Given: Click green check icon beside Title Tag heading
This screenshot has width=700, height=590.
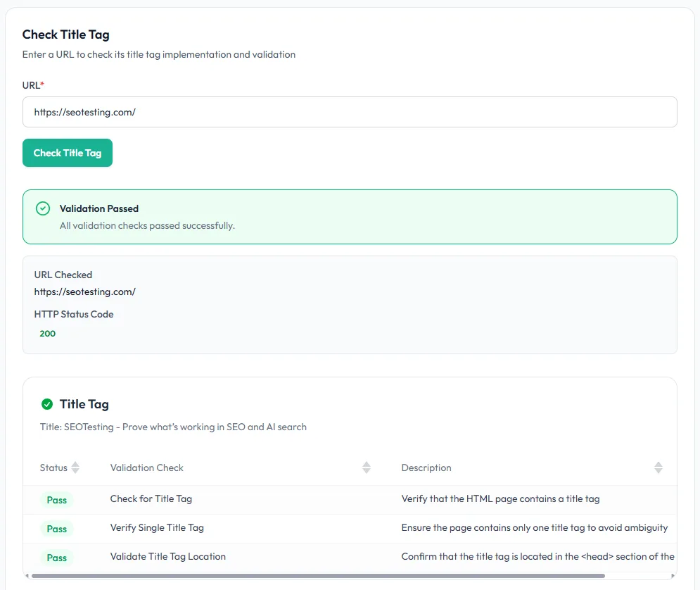Looking at the screenshot, I should [47, 404].
